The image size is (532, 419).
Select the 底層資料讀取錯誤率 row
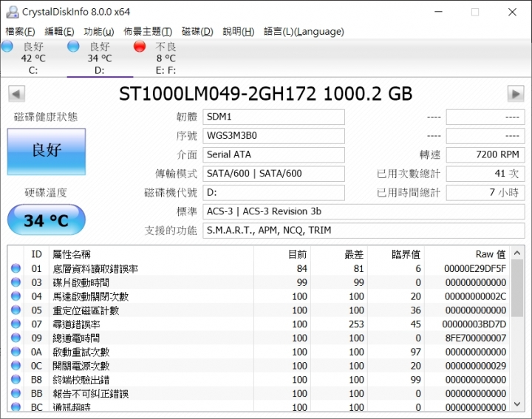click(259, 269)
